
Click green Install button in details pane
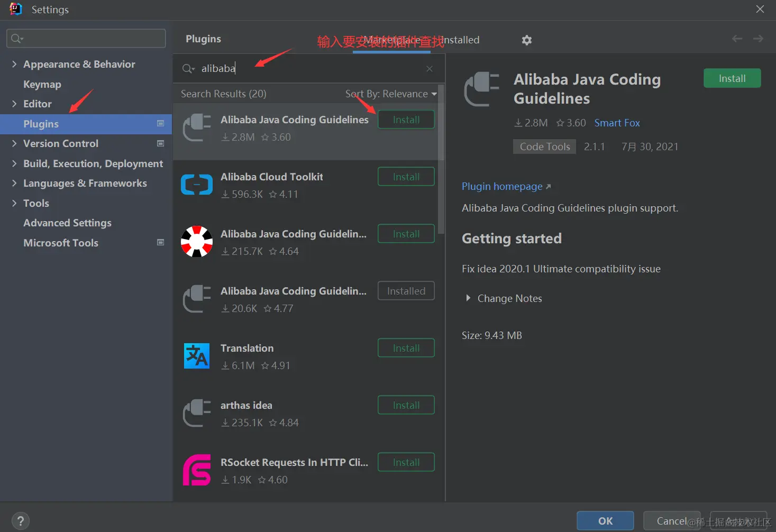coord(732,78)
